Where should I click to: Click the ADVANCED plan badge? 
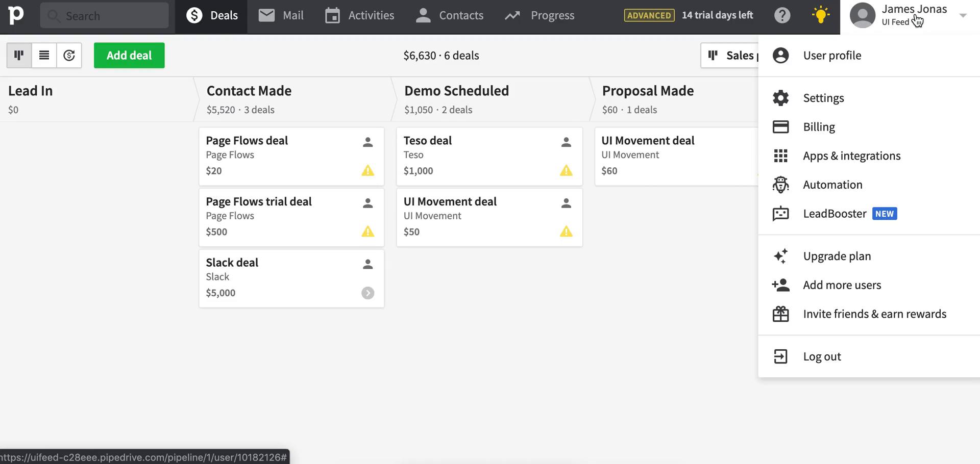(649, 15)
